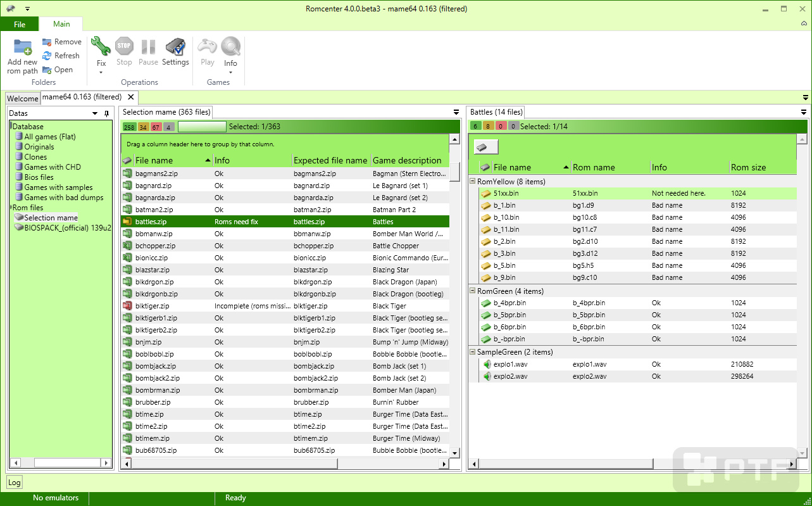Click the b_4bpr.bin green rom icon
812x506 pixels.
[486, 303]
